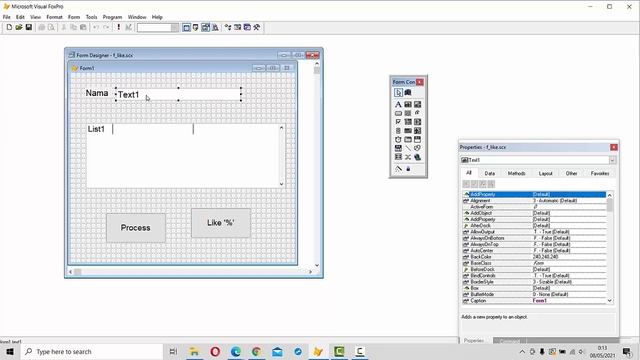
Task: Open the Form menu
Action: pos(74,17)
